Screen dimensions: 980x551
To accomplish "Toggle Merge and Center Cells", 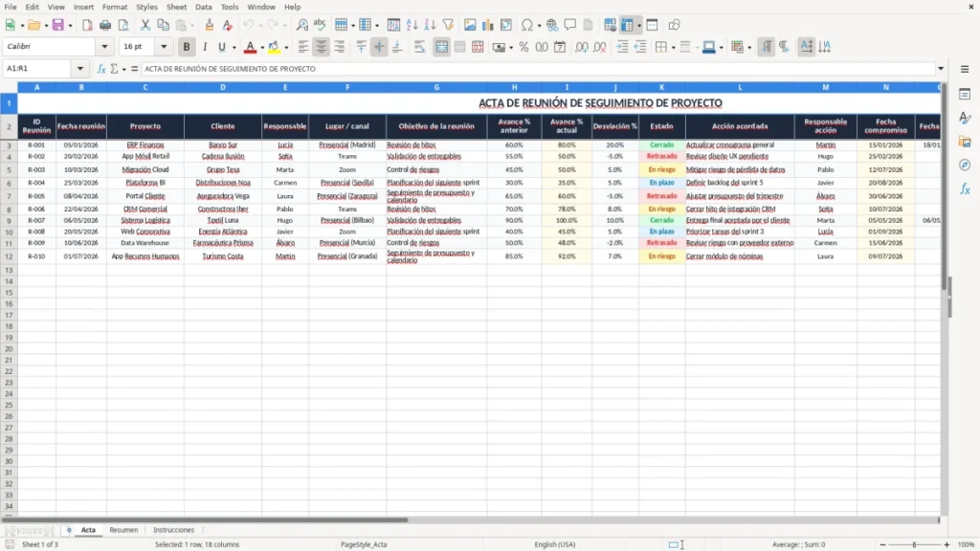I will (441, 47).
